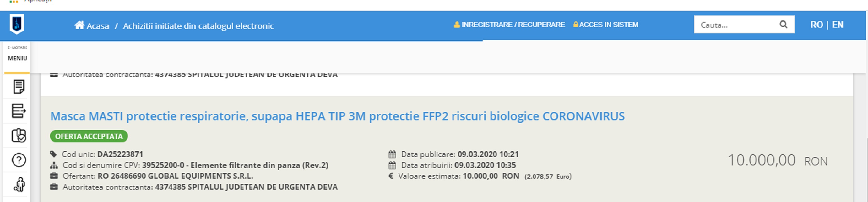Click calendar icon beside Data publicare

[392, 154]
